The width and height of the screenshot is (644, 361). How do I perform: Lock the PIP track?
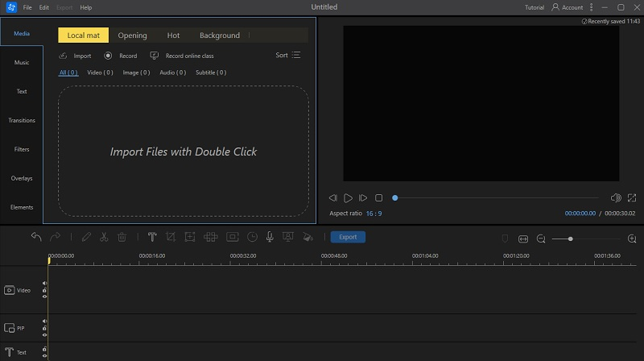44,328
